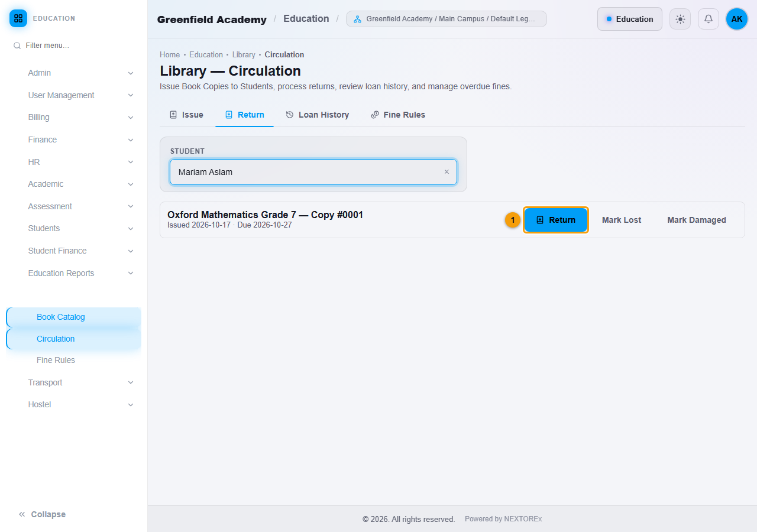Open the notifications bell

pos(709,19)
